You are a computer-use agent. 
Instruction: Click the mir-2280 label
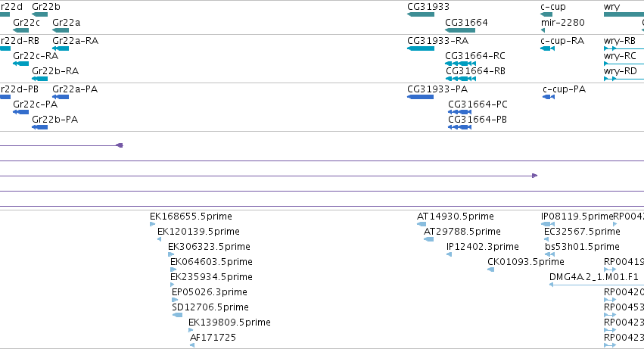pos(563,22)
